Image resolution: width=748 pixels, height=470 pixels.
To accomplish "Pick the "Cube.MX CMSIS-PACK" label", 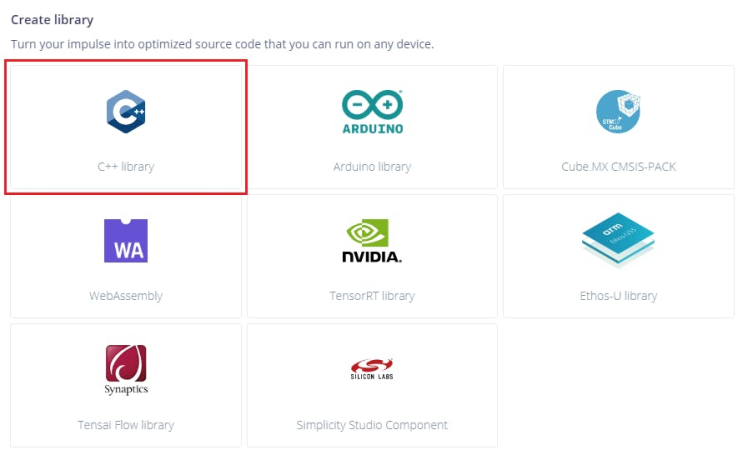I will tap(618, 167).
